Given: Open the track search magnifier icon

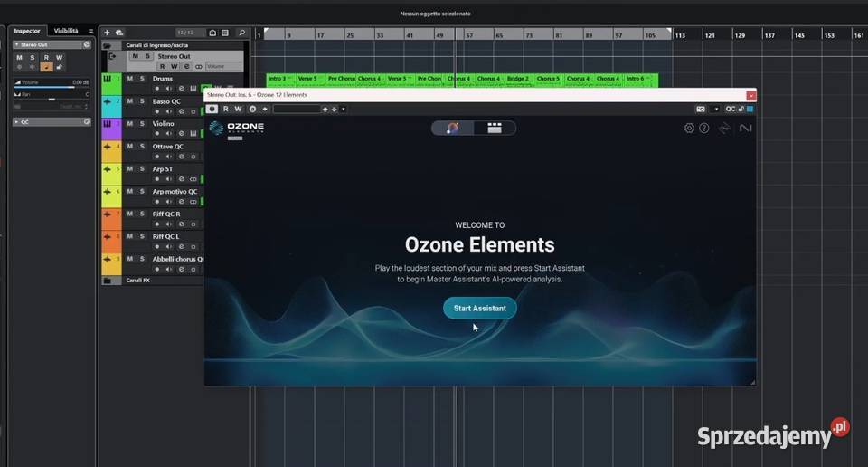Looking at the screenshot, I should [x=242, y=33].
